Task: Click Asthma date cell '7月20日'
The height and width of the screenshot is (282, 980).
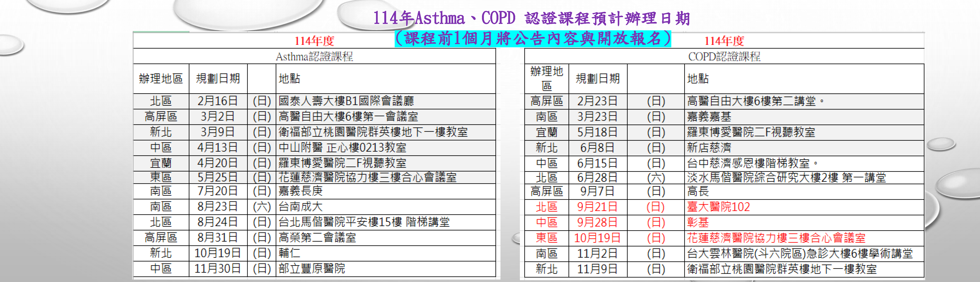Action: tap(218, 191)
